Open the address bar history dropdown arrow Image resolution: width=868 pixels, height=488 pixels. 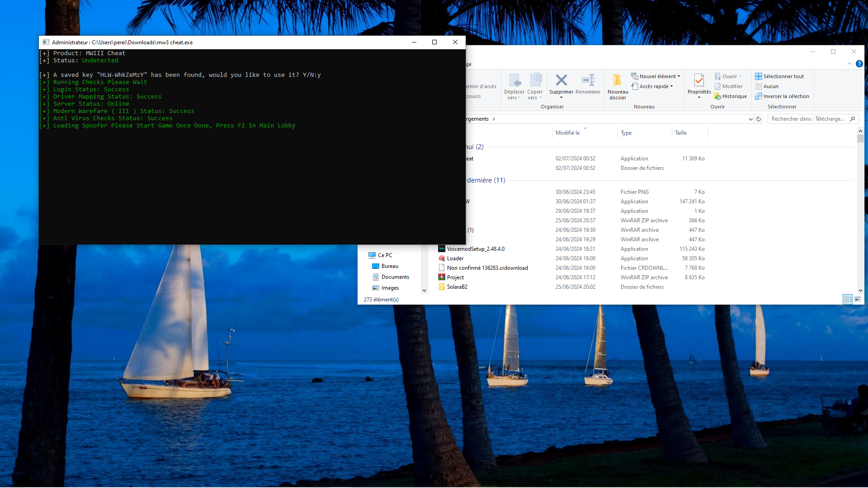tap(750, 119)
